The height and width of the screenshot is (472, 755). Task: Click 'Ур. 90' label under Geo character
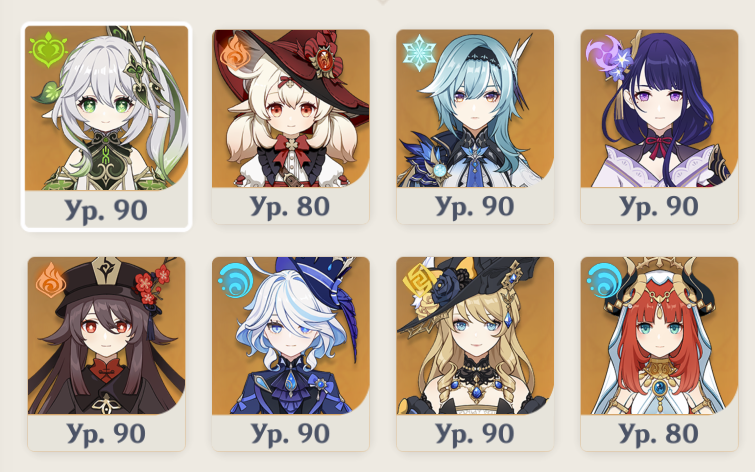[474, 434]
